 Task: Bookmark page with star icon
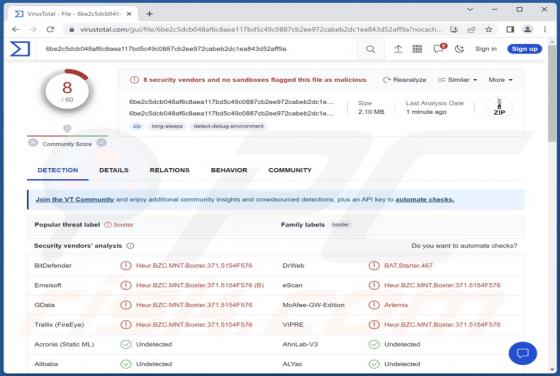pos(489,29)
